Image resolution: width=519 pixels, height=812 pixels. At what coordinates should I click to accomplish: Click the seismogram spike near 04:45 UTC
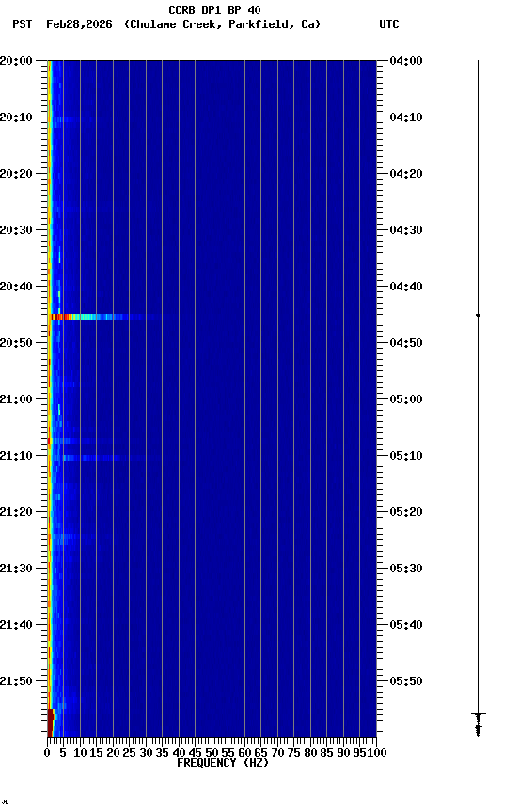tap(478, 315)
